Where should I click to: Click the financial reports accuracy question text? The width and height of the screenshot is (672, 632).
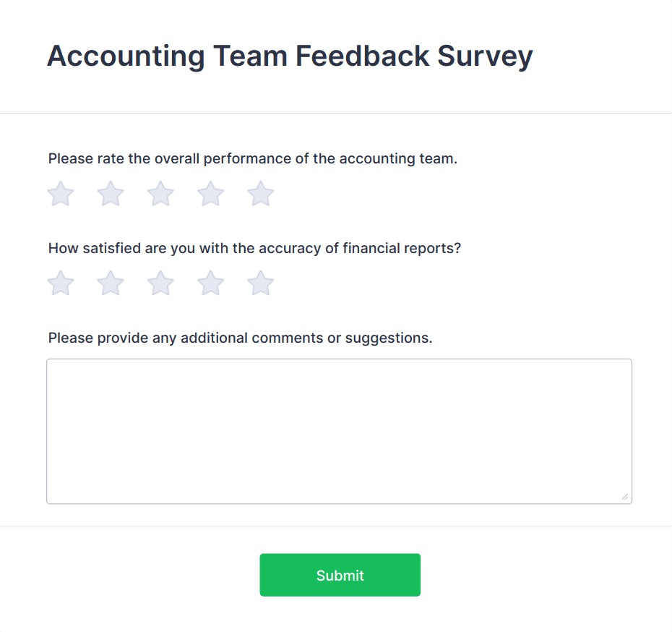(x=254, y=249)
